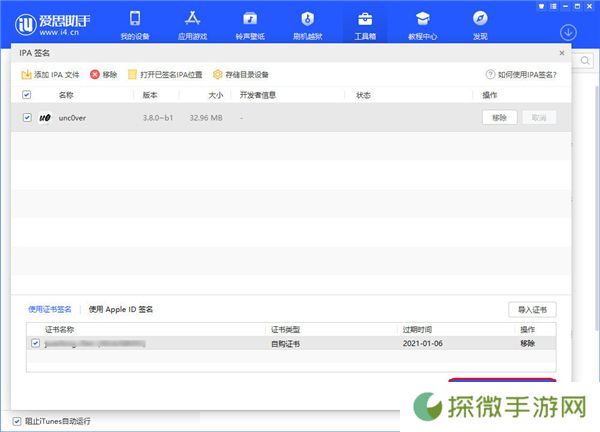The height and width of the screenshot is (432, 600).
Task: Click the 大小 column header
Action: point(215,95)
